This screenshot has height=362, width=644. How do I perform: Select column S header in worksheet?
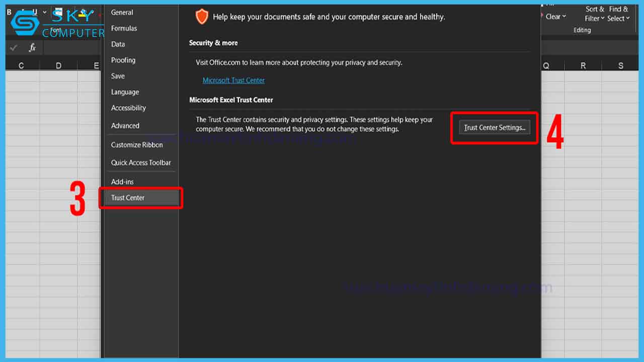tap(620, 66)
